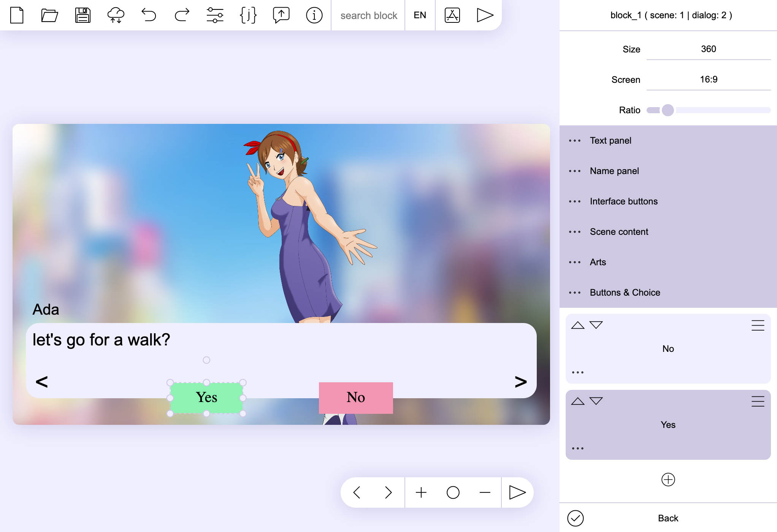Click the new document icon
Screen dimensions: 777x532
[17, 15]
